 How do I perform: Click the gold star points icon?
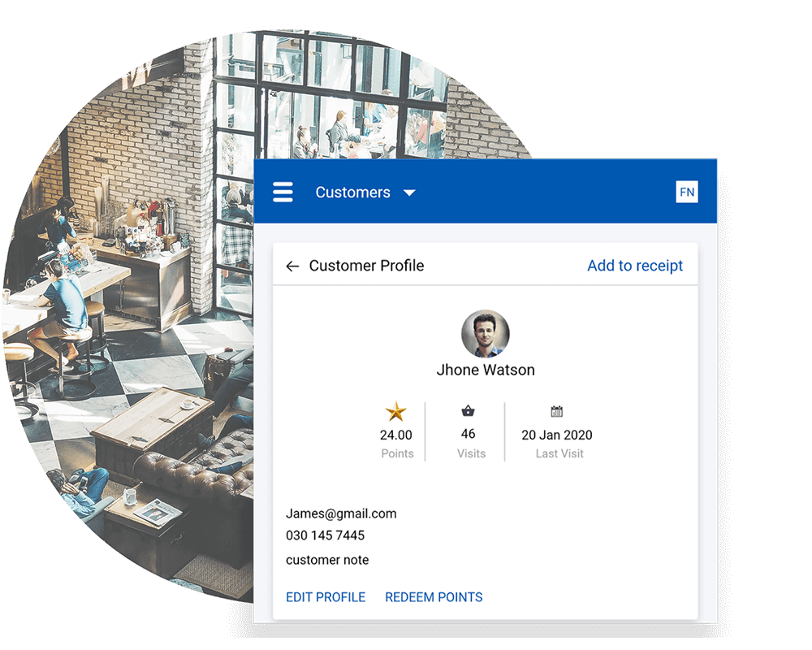396,412
